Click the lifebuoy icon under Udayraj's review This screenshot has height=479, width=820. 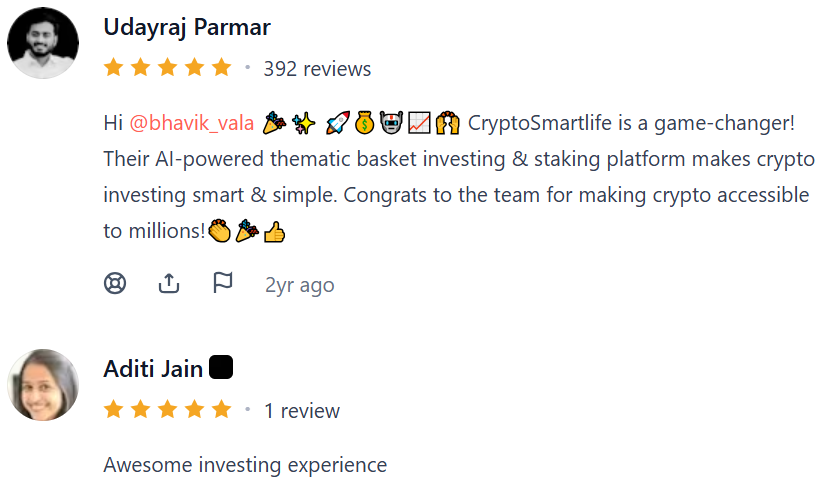tap(115, 284)
